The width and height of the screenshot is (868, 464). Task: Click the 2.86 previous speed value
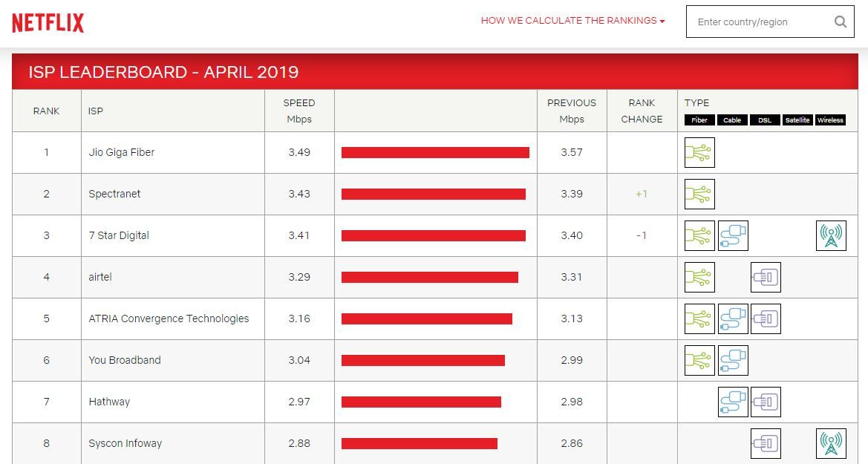coord(572,443)
